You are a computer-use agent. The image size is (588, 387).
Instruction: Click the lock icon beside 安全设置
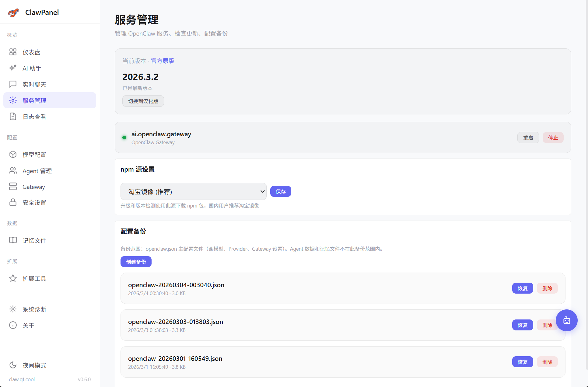[13, 202]
